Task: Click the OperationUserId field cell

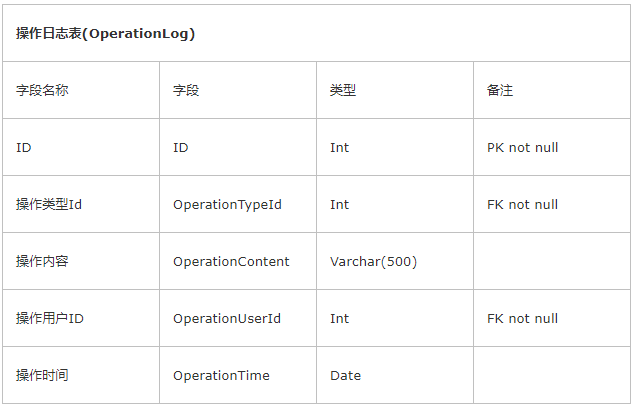Action: click(x=238, y=318)
